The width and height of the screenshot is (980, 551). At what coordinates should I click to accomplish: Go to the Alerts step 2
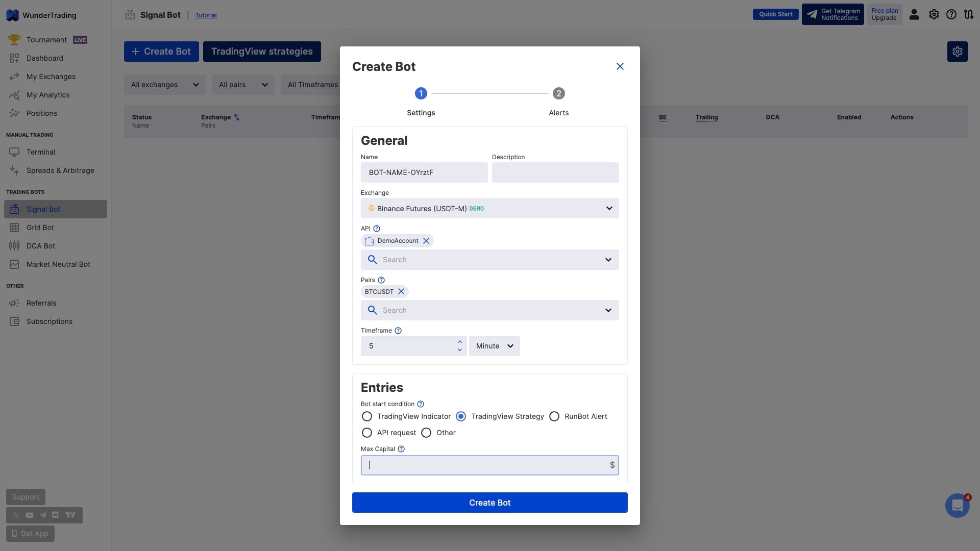(558, 94)
